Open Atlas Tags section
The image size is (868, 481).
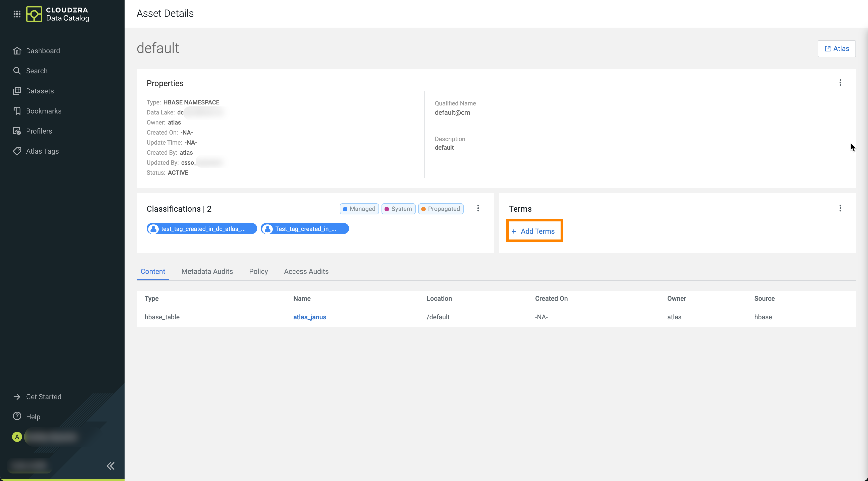point(42,151)
